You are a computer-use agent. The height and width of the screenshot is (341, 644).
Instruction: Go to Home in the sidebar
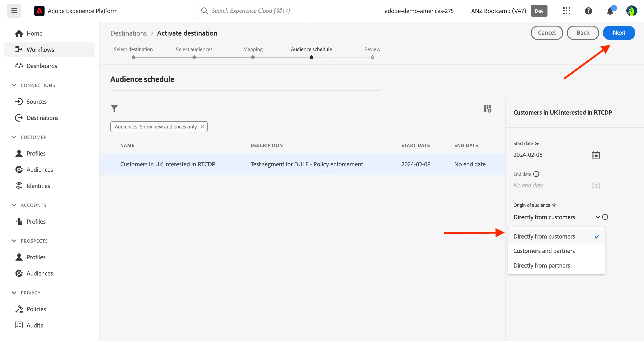pos(49,34)
